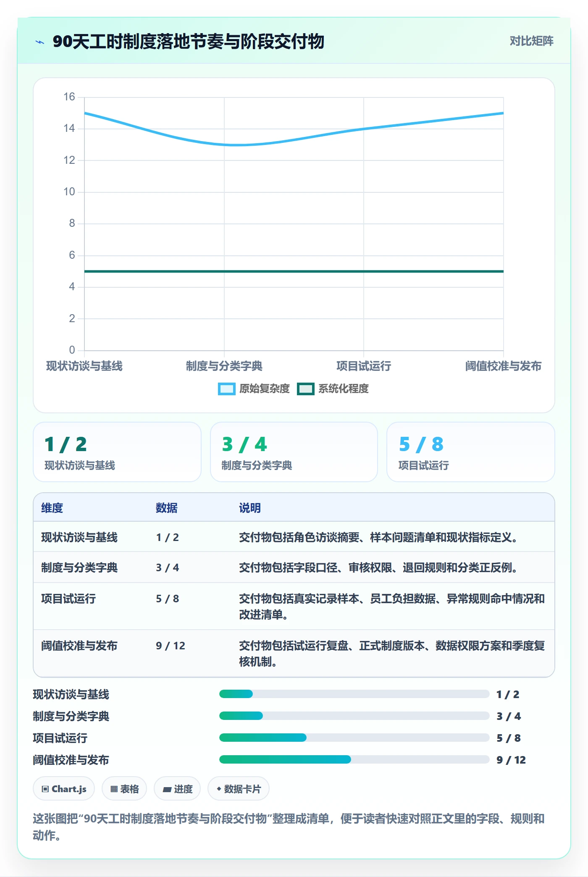Toggle the 原始复杂度 legend swatch
The image size is (588, 877).
click(x=226, y=389)
